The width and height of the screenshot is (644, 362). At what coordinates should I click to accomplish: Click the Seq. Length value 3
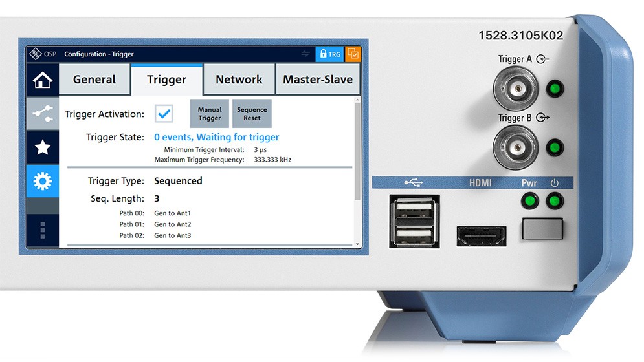click(x=157, y=198)
